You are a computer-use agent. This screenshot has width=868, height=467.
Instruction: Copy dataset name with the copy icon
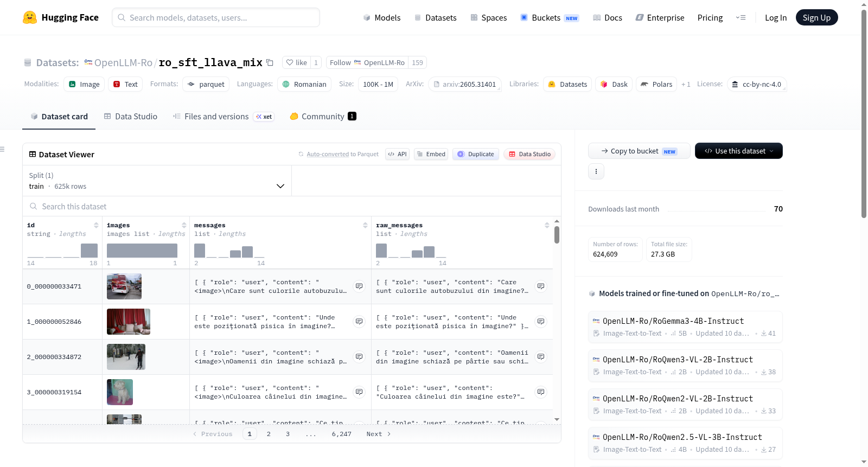(x=270, y=62)
